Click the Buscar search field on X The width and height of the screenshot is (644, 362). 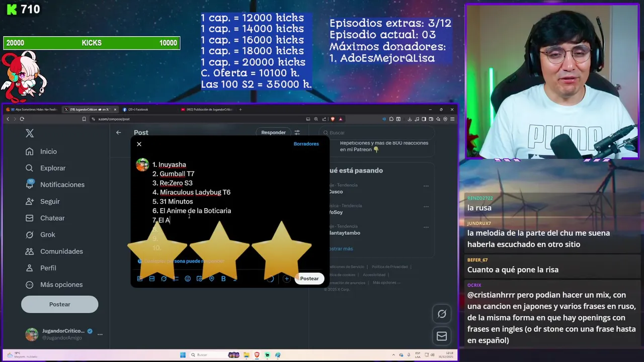click(377, 133)
